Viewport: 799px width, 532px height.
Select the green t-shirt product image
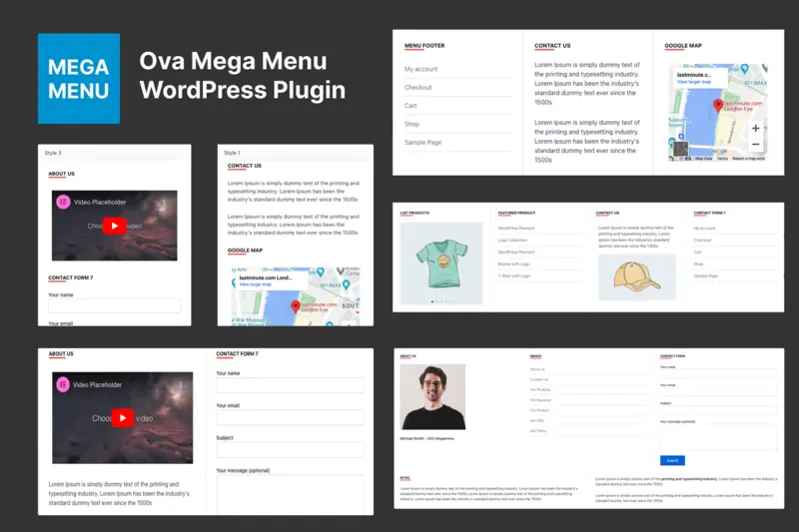pos(440,262)
